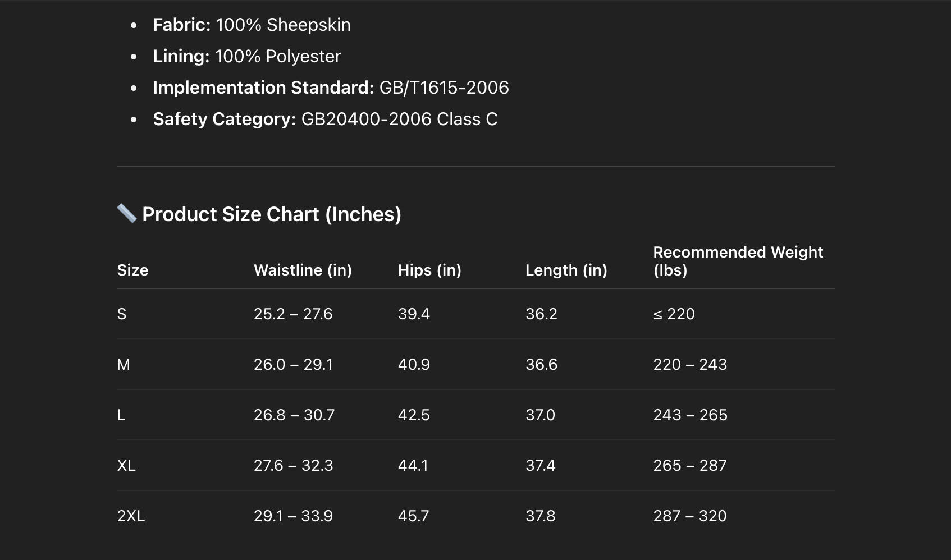Screen dimensions: 951x560
Task: Click the 2XL size row label
Action: click(131, 516)
